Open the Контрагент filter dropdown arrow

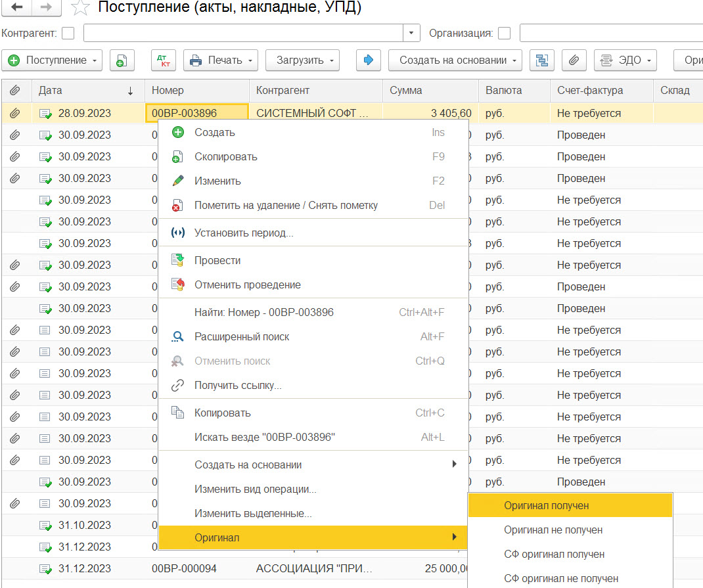411,33
